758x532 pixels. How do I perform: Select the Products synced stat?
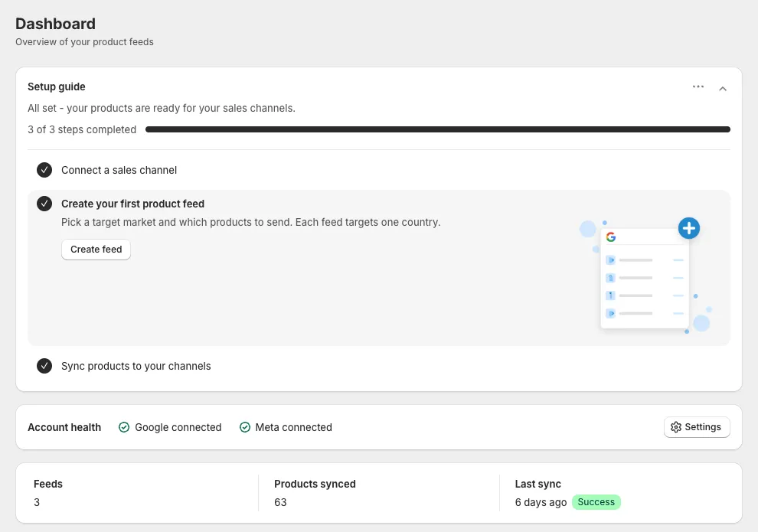[379, 493]
